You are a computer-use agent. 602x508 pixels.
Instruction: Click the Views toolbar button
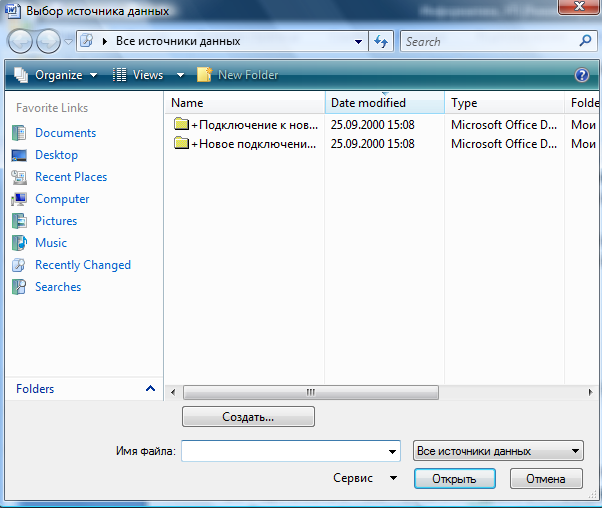[x=138, y=75]
